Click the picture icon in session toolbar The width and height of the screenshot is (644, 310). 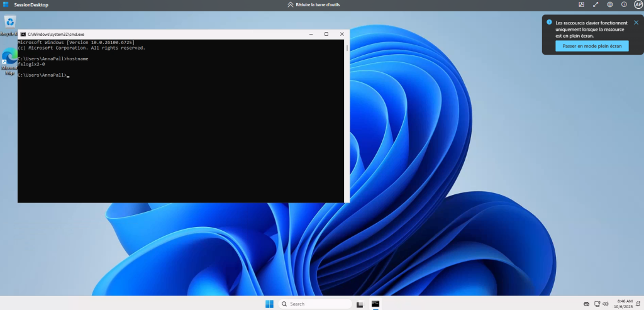click(x=581, y=4)
